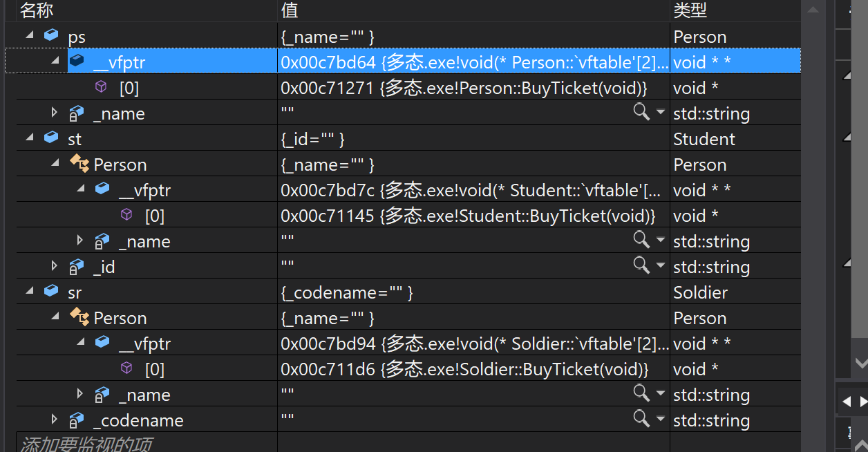Click the [0] icon under ps's __vfptr
Image resolution: width=868 pixels, height=452 pixels.
[x=102, y=87]
